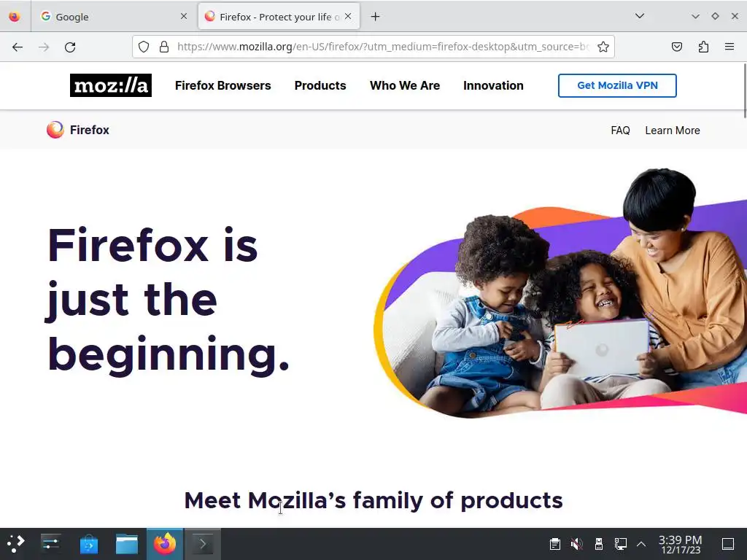Image resolution: width=747 pixels, height=560 pixels.
Task: Open a new tab with plus
Action: 376,17
